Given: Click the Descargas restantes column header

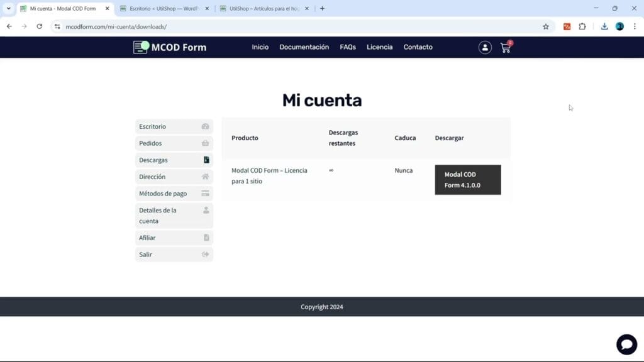Looking at the screenshot, I should (343, 138).
